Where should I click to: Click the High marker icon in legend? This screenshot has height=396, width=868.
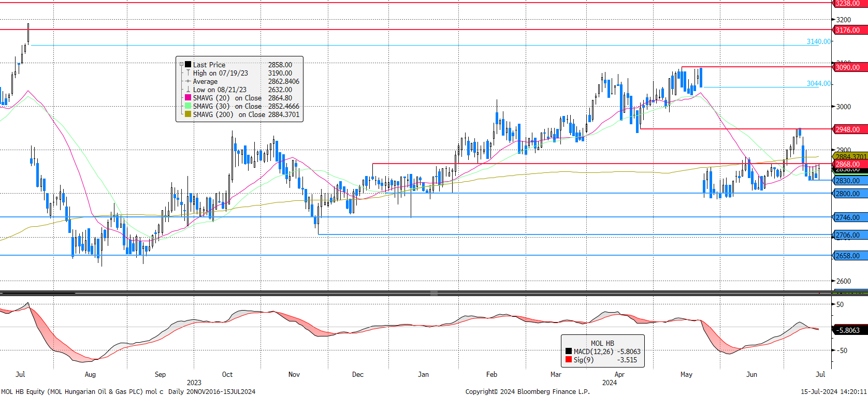coord(188,73)
